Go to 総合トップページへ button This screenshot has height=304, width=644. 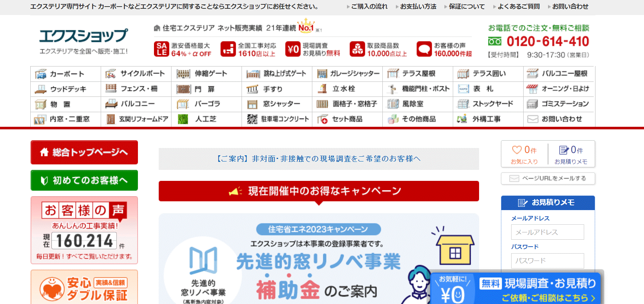tap(84, 152)
